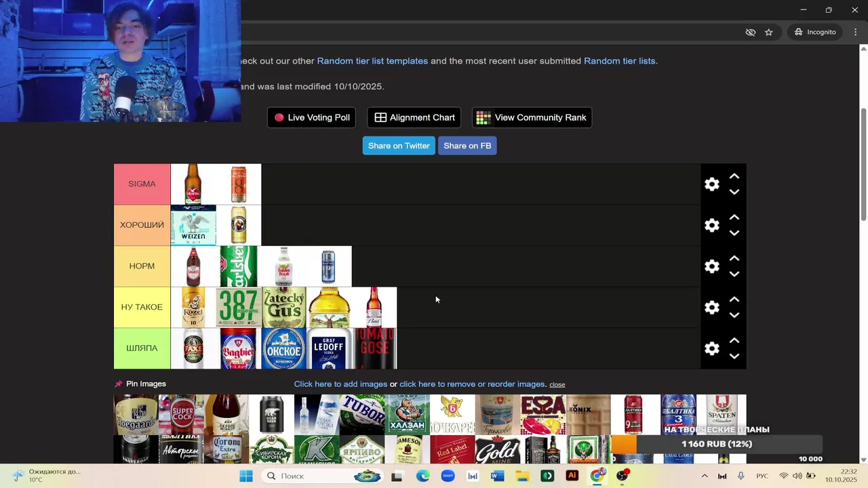Pick Tuborg image from the pool
Screen dimensions: 868x488
(362, 414)
